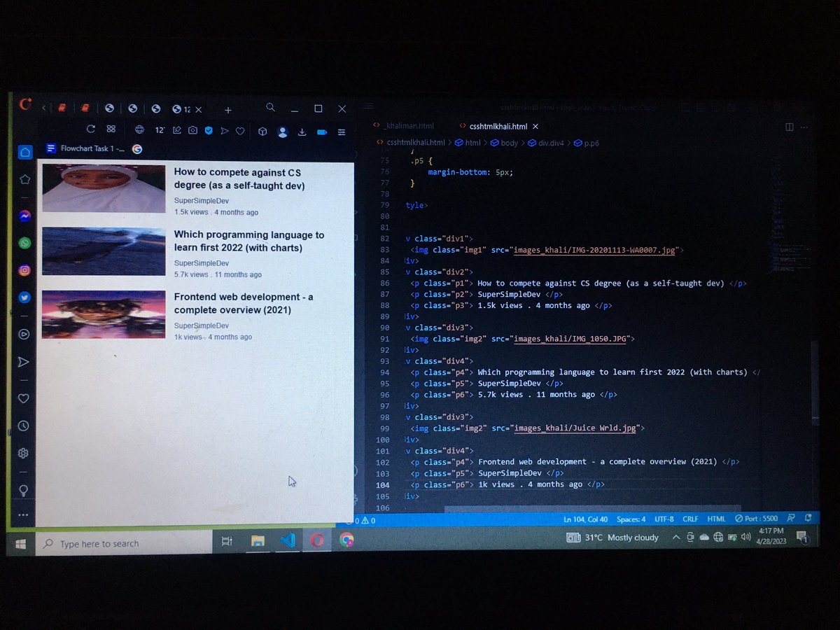
Task: Open Messenger in Opera sidebar
Action: pyautogui.click(x=24, y=216)
